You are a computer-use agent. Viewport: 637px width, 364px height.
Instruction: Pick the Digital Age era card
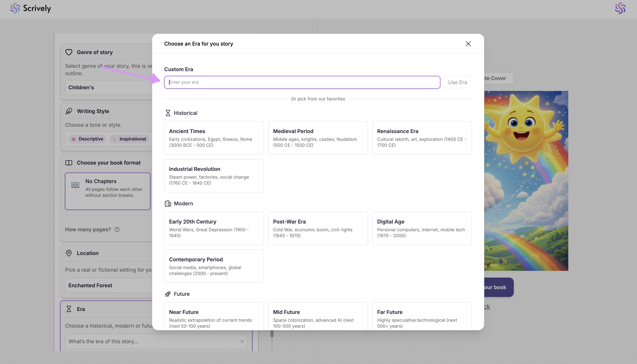pyautogui.click(x=422, y=228)
